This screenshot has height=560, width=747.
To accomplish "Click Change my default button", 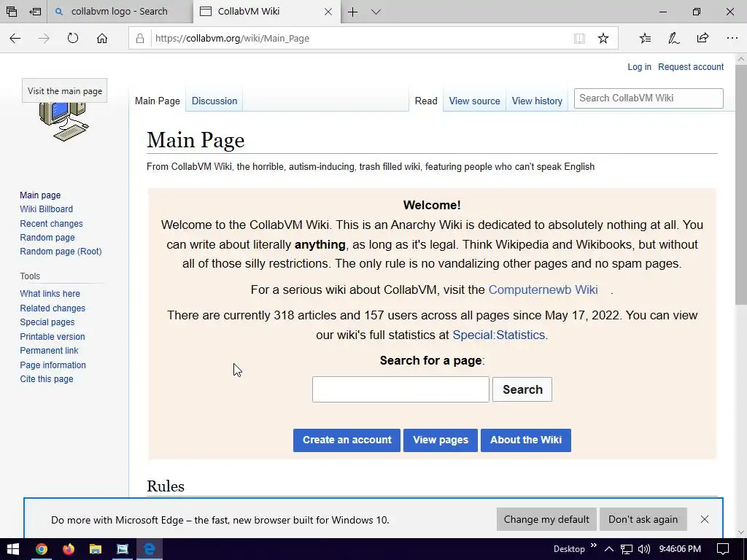I will click(546, 519).
